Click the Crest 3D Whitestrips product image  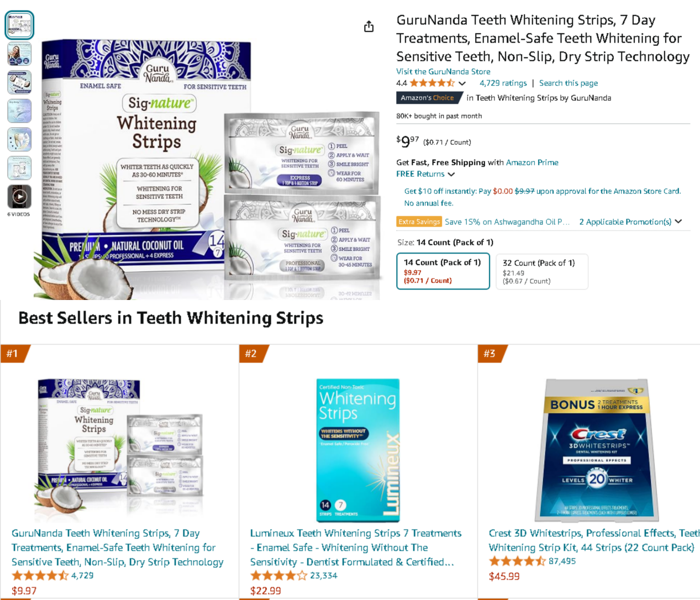pos(597,450)
